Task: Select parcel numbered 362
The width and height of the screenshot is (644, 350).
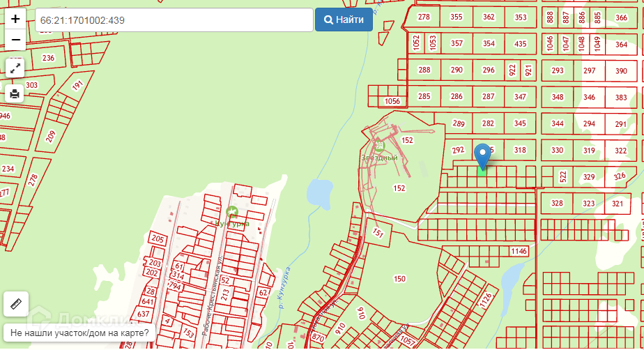Action: (x=489, y=17)
